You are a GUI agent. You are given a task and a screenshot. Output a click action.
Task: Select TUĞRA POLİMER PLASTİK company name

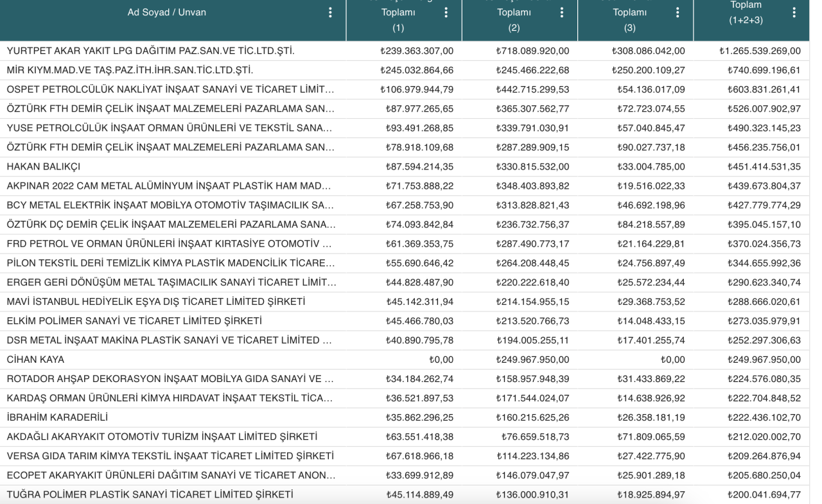150,494
